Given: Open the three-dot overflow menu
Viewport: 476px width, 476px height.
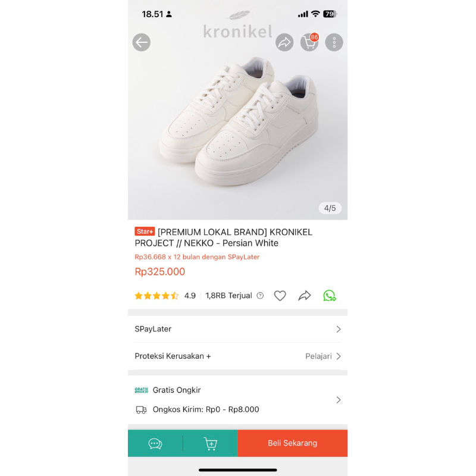Looking at the screenshot, I should pyautogui.click(x=334, y=42).
